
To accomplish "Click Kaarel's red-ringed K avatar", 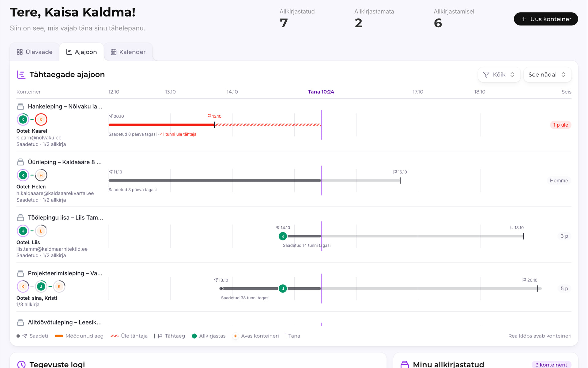I will tap(41, 120).
